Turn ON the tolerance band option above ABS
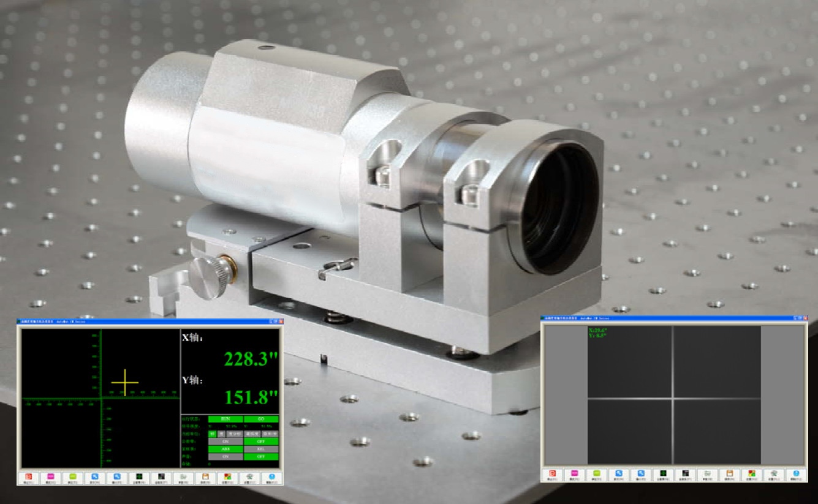This screenshot has height=504, width=818. click(x=225, y=441)
